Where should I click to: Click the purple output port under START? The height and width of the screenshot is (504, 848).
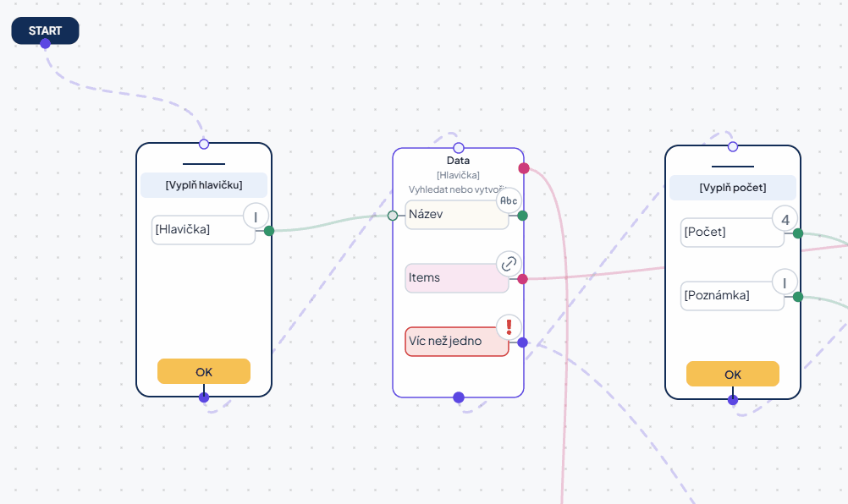(46, 44)
